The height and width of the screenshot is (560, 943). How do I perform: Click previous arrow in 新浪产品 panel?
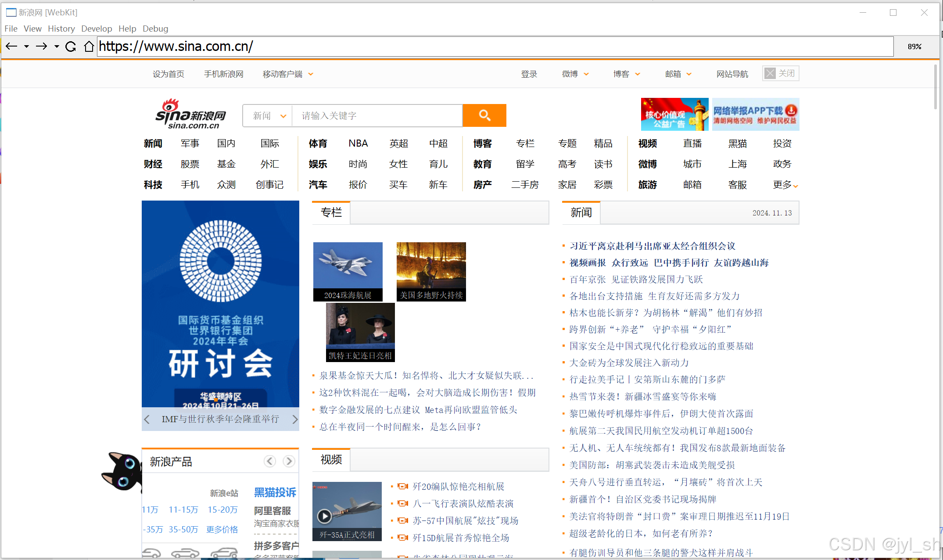point(270,461)
